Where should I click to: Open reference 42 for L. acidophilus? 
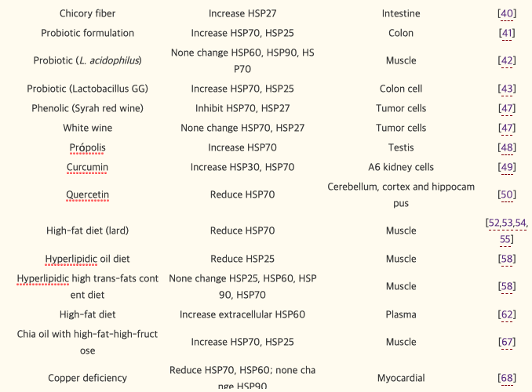tap(507, 60)
